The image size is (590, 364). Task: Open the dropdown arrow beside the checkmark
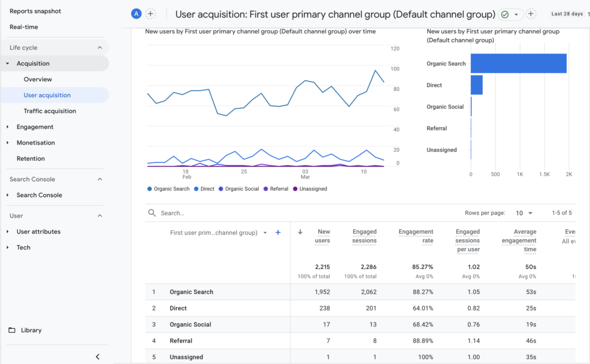[516, 14]
